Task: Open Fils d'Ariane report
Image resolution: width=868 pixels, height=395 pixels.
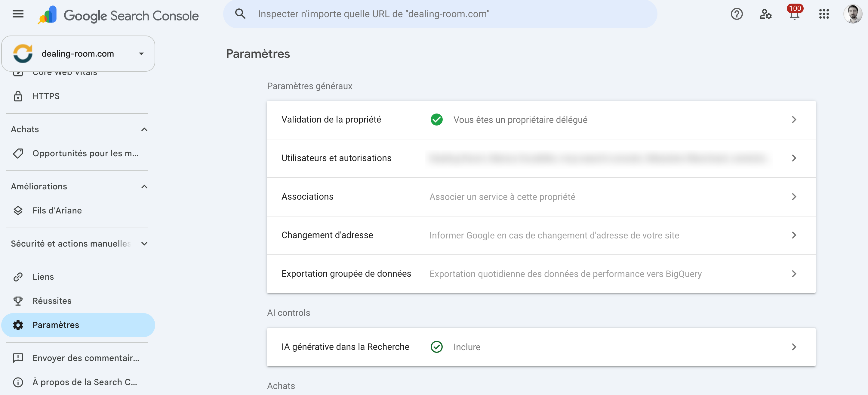Action: (78, 211)
